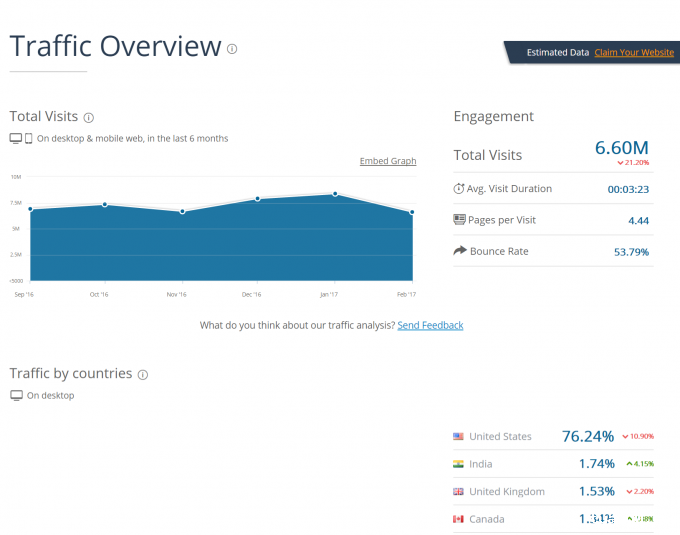The height and width of the screenshot is (535, 680).
Task: Click the United States flag icon
Action: (x=458, y=437)
